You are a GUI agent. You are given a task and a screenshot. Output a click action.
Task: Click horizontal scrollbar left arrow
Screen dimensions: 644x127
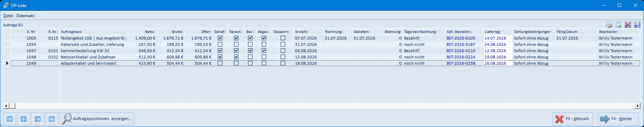(6, 106)
